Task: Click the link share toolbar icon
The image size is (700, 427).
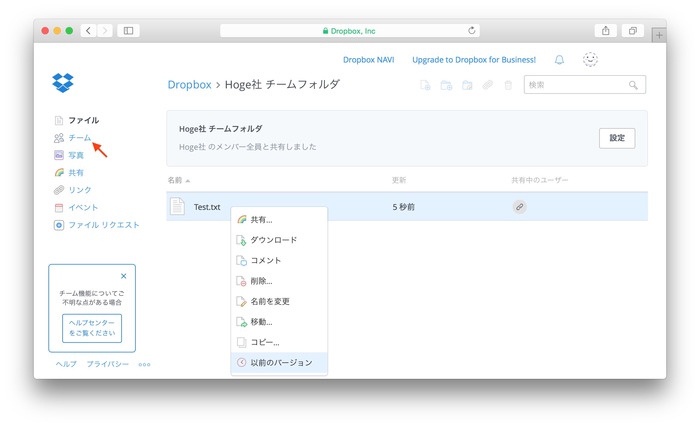Action: click(x=488, y=85)
